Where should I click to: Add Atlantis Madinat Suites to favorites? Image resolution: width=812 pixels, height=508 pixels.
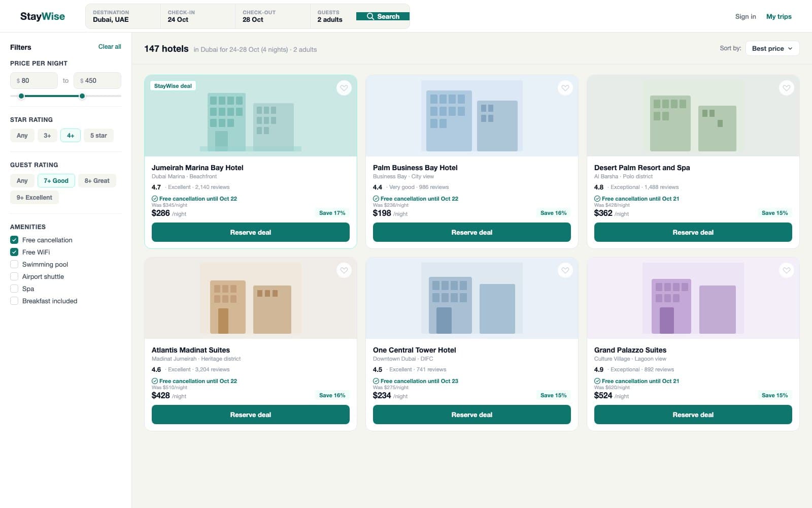click(344, 270)
